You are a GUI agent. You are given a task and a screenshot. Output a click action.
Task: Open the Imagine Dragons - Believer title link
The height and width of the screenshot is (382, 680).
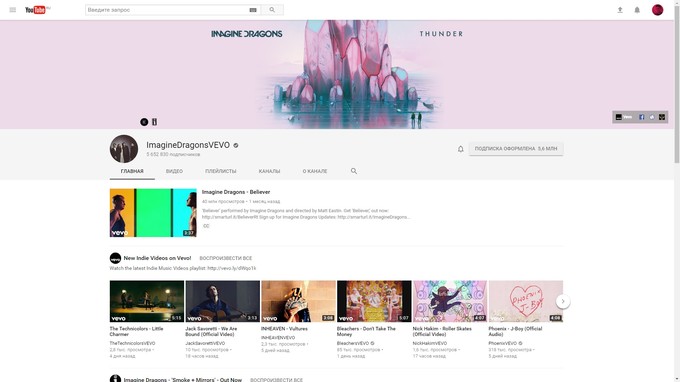(236, 192)
